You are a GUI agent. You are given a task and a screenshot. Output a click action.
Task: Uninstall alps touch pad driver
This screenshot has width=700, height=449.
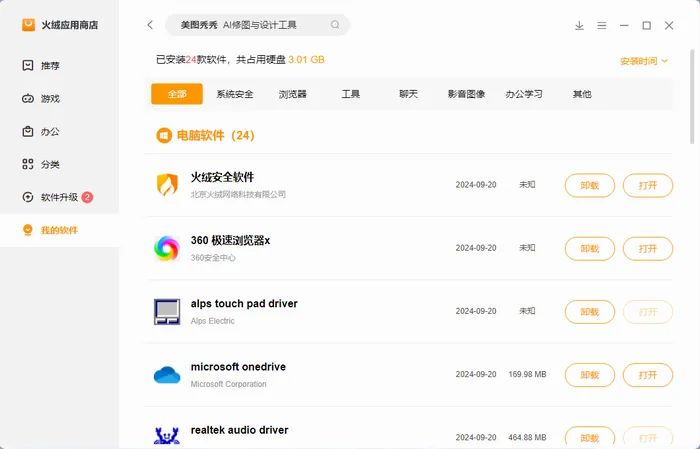[590, 312]
